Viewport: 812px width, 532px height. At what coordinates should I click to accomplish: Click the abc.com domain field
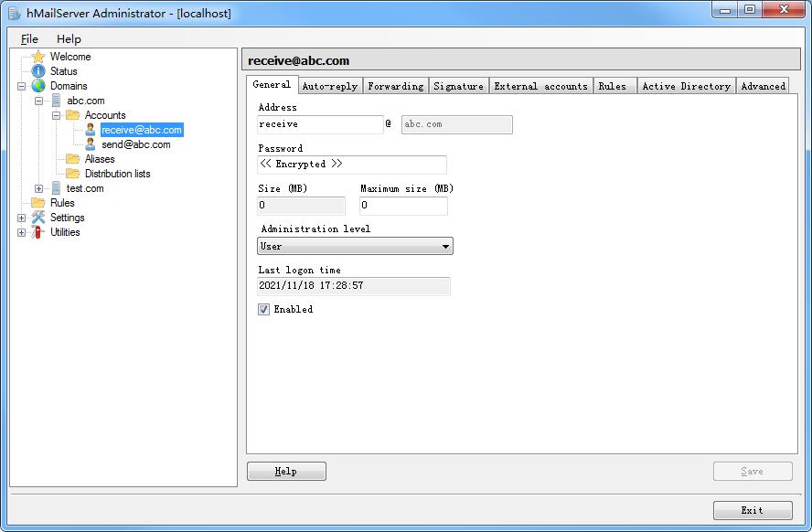point(457,124)
